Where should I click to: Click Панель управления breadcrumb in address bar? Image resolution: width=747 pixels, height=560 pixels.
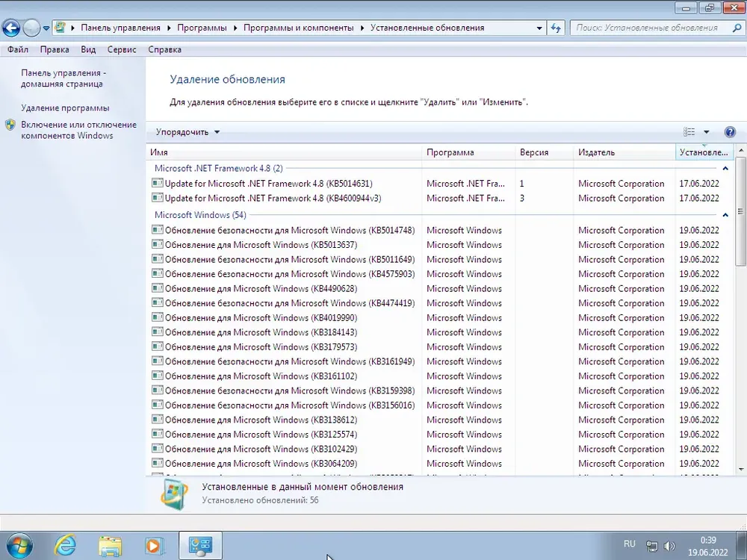120,28
